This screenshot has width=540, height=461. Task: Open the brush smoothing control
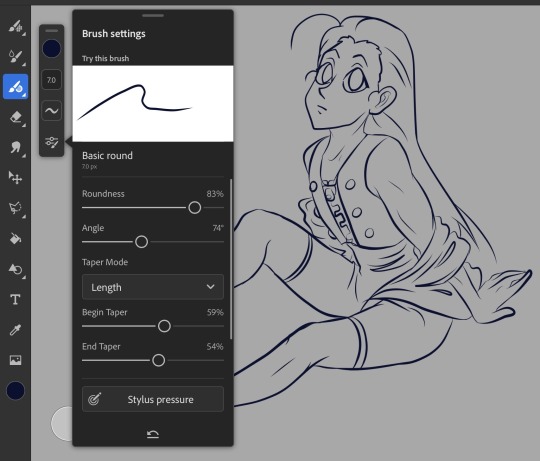52,111
